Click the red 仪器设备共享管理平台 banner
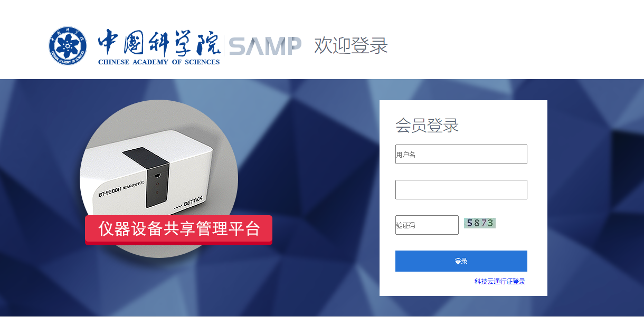The width and height of the screenshot is (644, 317). pyautogui.click(x=178, y=229)
